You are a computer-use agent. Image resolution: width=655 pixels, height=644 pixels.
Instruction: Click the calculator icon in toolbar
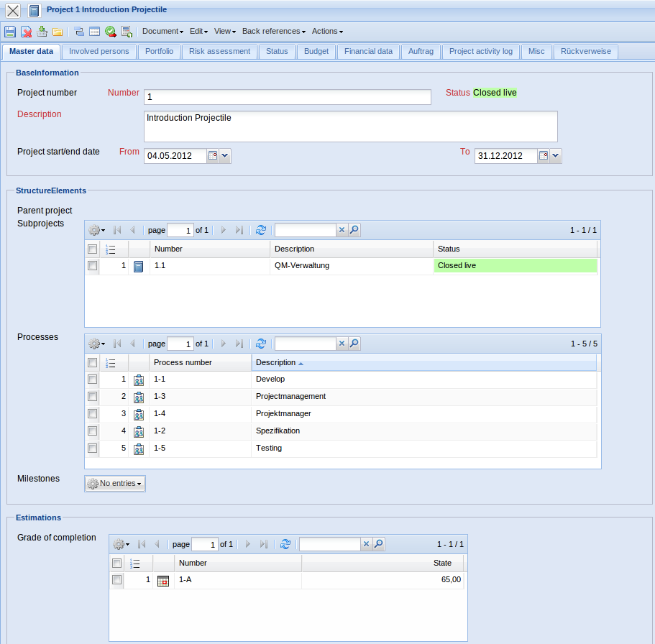pos(127,32)
